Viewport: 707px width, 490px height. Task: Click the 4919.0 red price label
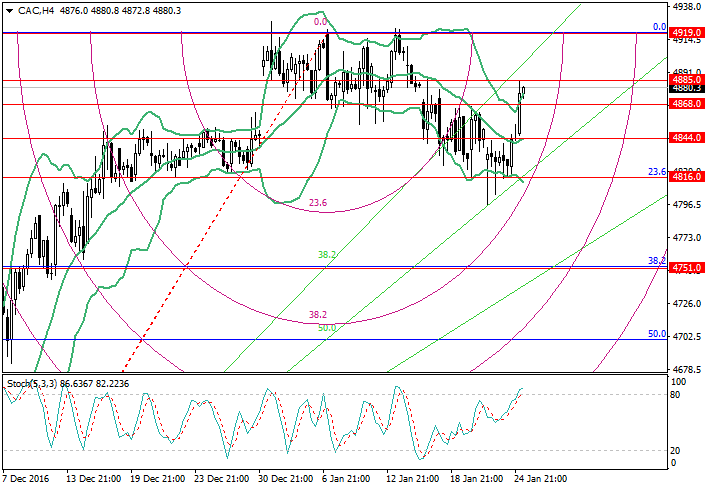pyautogui.click(x=687, y=33)
